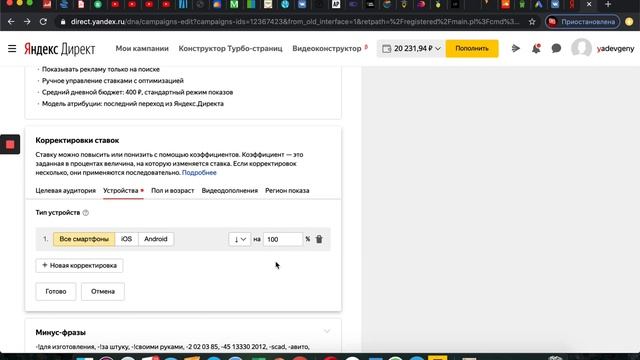The height and width of the screenshot is (360, 640).
Task: Switch to Целевая аудитория tab
Action: pos(65,191)
